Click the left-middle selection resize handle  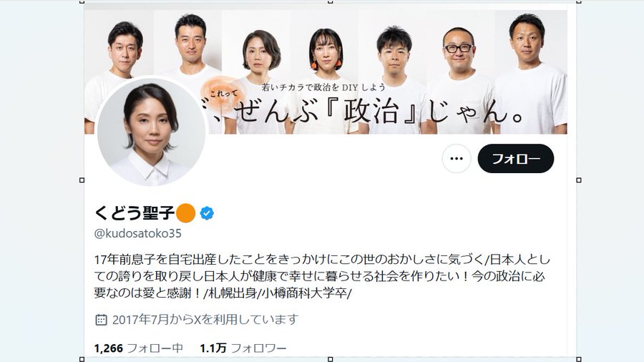pos(82,180)
